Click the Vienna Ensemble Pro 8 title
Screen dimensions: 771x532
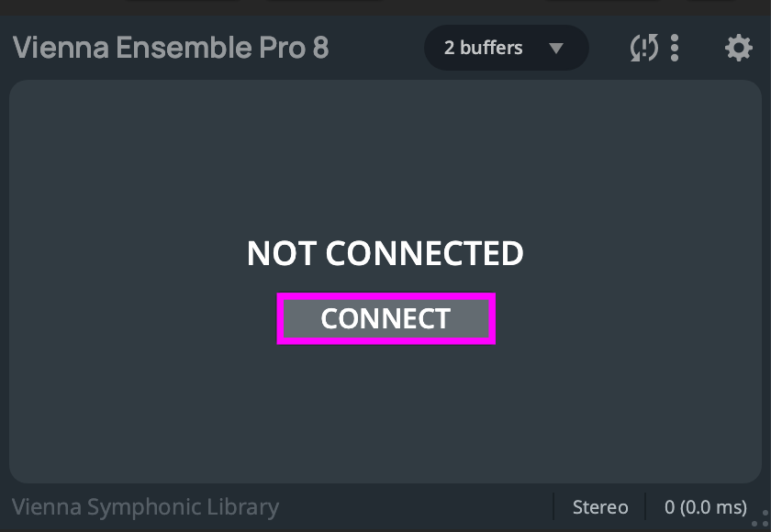171,48
